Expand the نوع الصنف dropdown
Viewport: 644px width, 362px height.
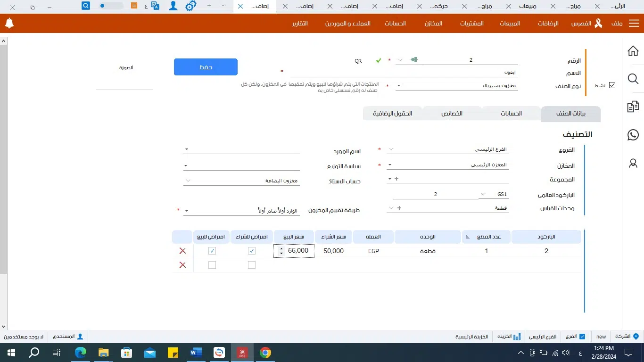398,86
